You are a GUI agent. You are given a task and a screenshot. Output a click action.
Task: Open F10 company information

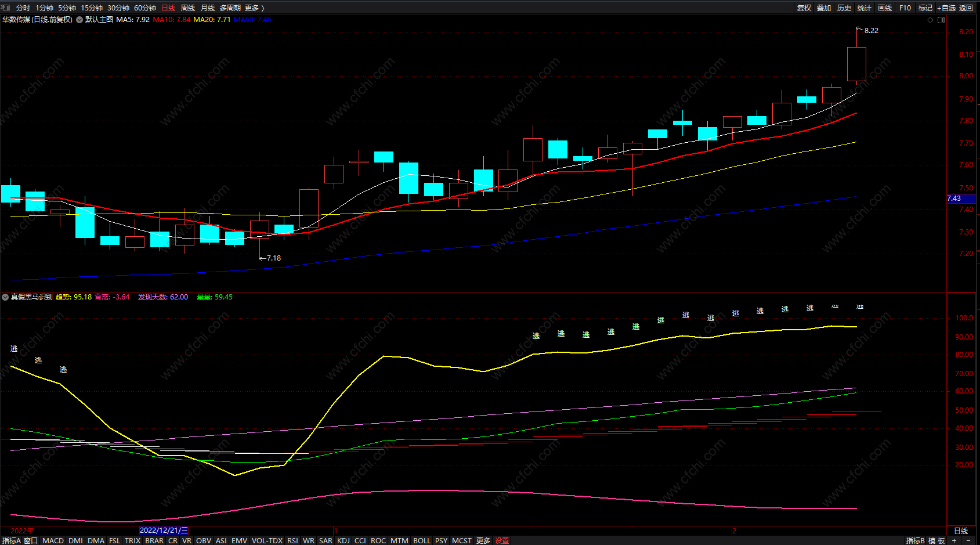coord(905,8)
